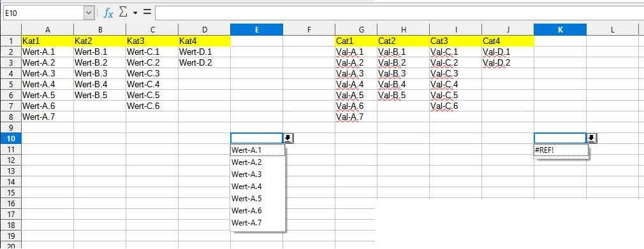Click the Name Box showing E10

43,13
